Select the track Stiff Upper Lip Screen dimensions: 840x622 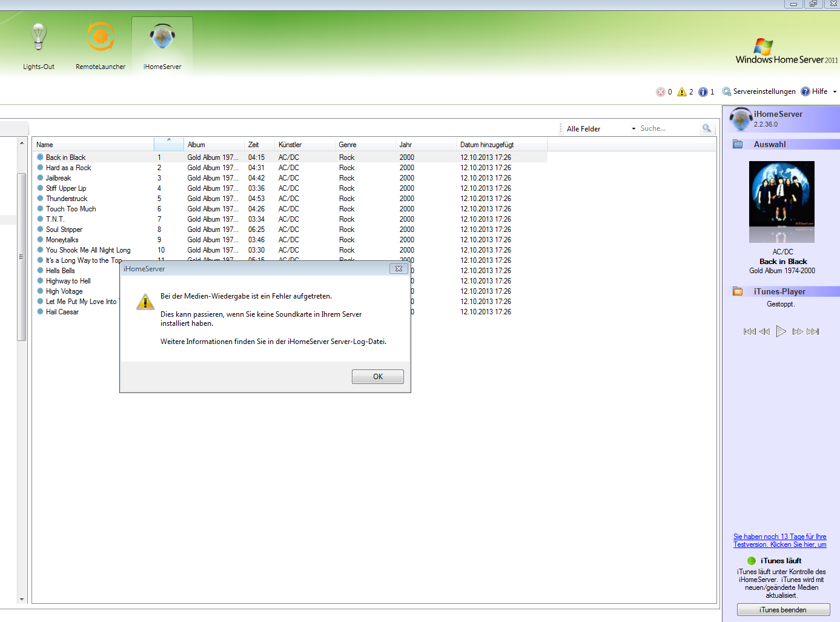click(x=66, y=188)
